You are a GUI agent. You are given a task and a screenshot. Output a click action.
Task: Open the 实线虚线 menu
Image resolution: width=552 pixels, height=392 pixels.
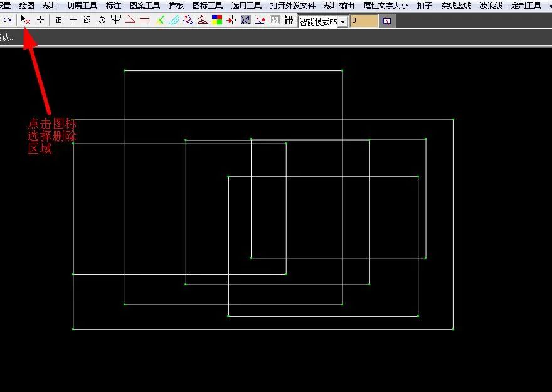pyautogui.click(x=456, y=6)
